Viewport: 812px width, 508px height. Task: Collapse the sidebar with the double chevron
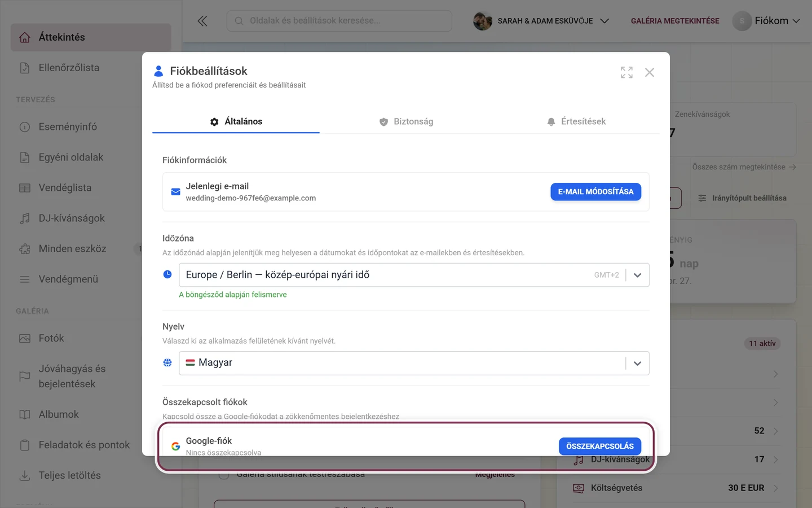click(202, 21)
